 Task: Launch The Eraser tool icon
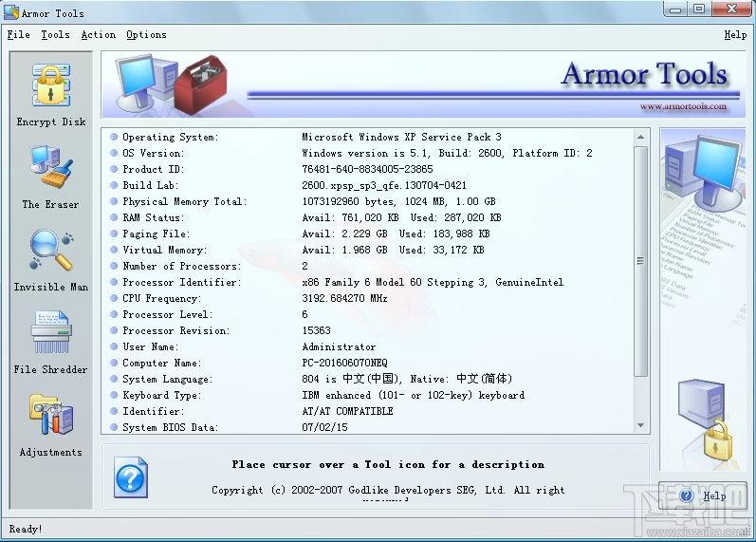51,166
